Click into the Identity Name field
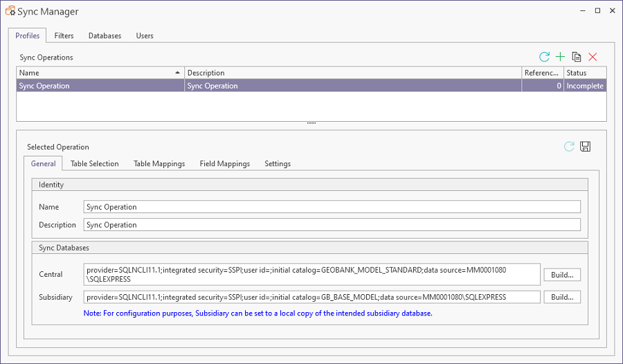 tap(332, 207)
